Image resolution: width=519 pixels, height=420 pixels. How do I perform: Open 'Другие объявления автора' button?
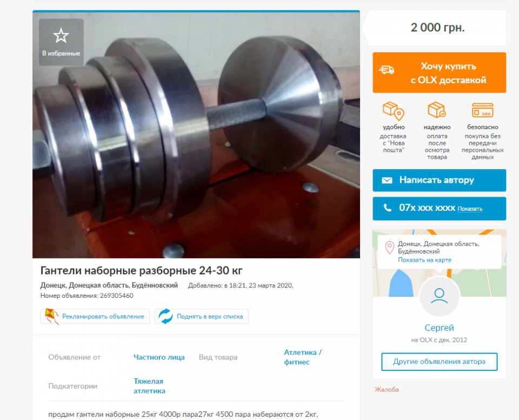coord(439,362)
